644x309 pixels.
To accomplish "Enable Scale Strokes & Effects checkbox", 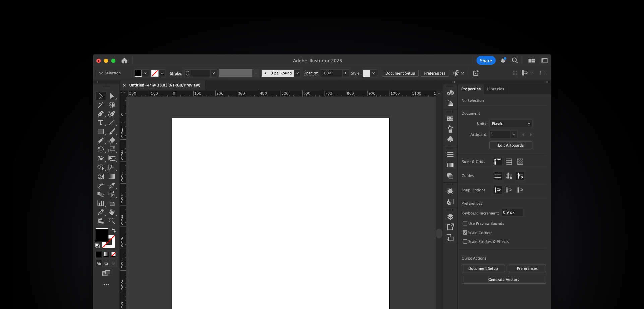I will tap(465, 242).
